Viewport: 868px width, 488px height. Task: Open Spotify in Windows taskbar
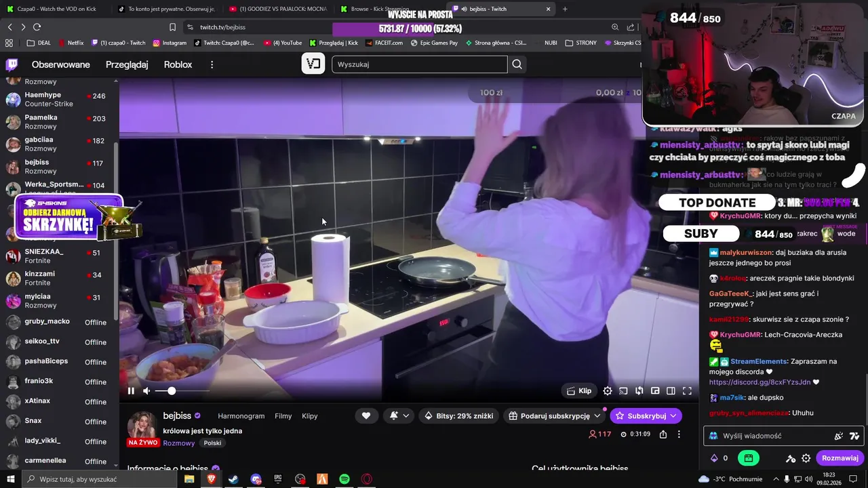coord(344,479)
